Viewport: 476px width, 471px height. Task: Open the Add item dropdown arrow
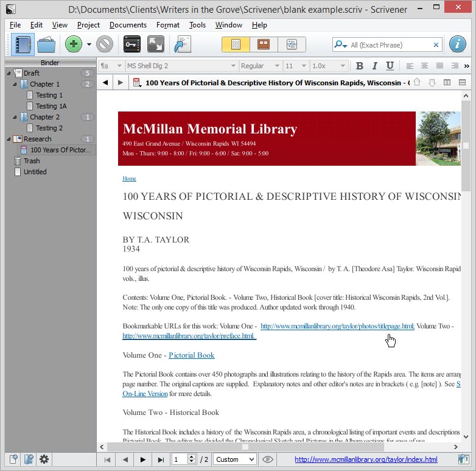[89, 44]
